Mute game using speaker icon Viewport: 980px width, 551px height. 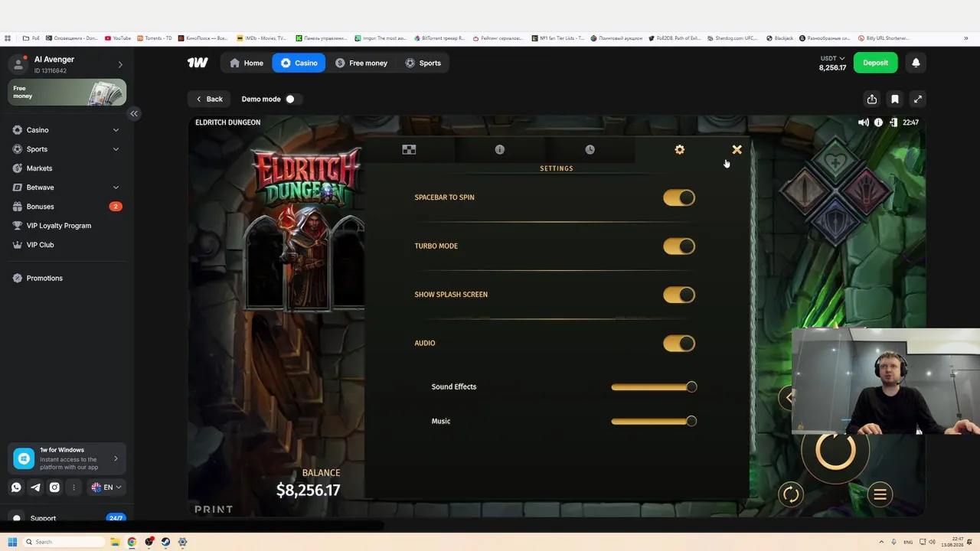(864, 122)
